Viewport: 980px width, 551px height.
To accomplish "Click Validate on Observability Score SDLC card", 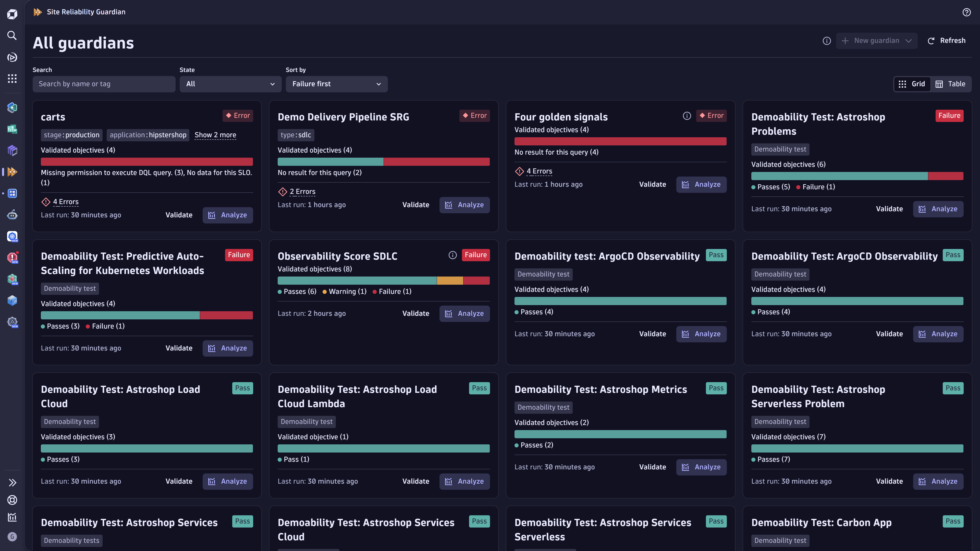I will (415, 313).
